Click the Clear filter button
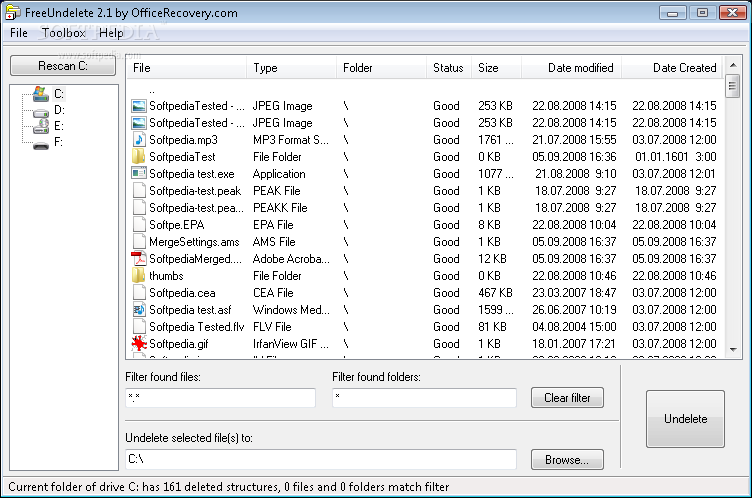This screenshot has width=752, height=498. (567, 398)
